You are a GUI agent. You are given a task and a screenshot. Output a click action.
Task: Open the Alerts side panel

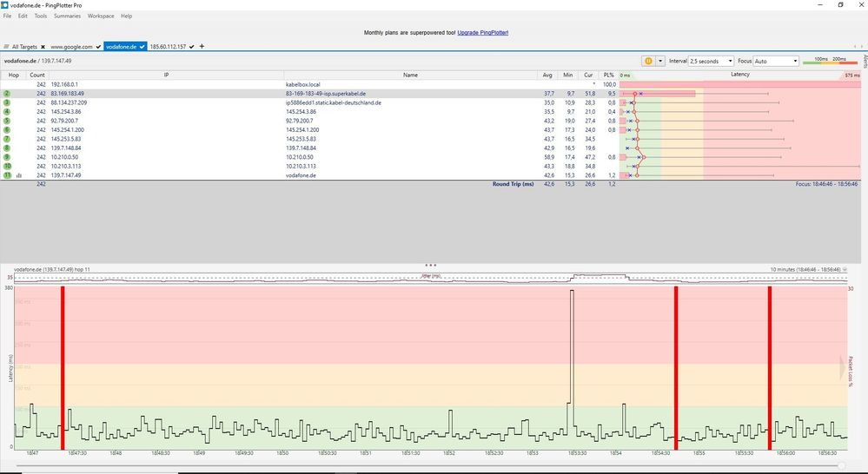[x=864, y=61]
